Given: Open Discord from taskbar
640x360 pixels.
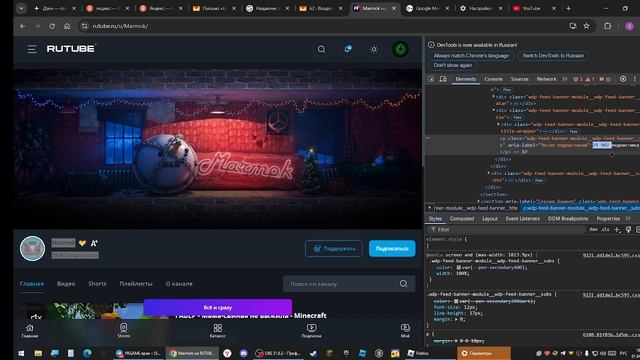Looking at the screenshot, I should tap(244, 353).
